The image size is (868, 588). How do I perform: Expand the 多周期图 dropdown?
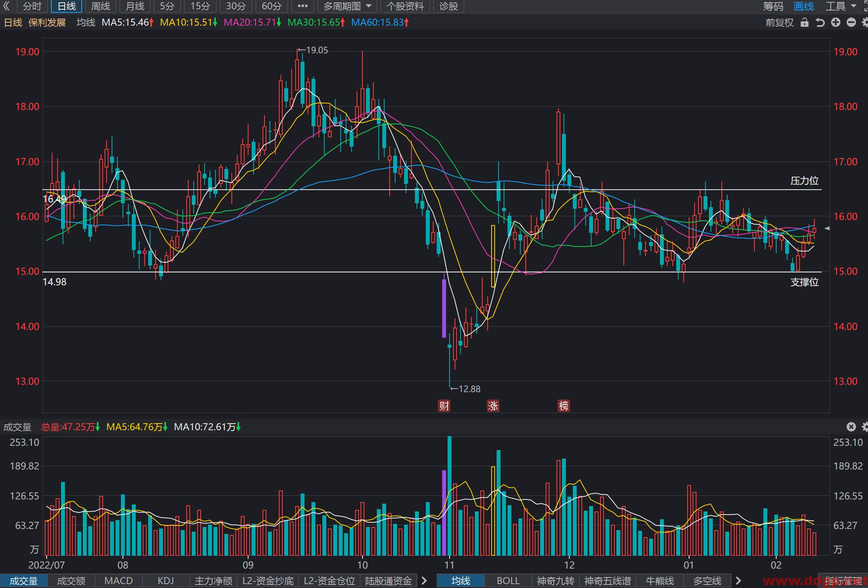[347, 6]
